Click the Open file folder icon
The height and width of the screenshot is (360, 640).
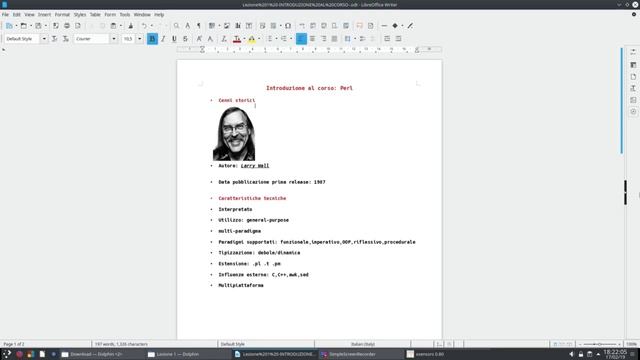24,26
